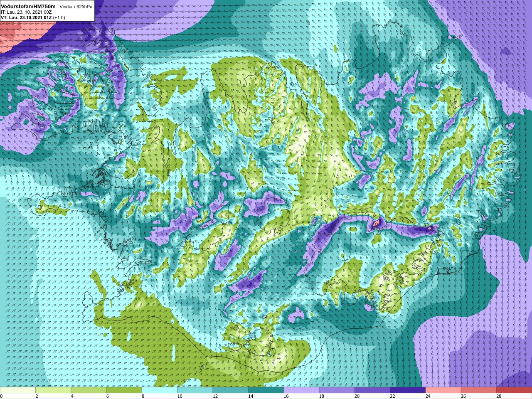Click the legend value "0"
Image resolution: width=532 pixels, height=399 pixels.
(2, 396)
